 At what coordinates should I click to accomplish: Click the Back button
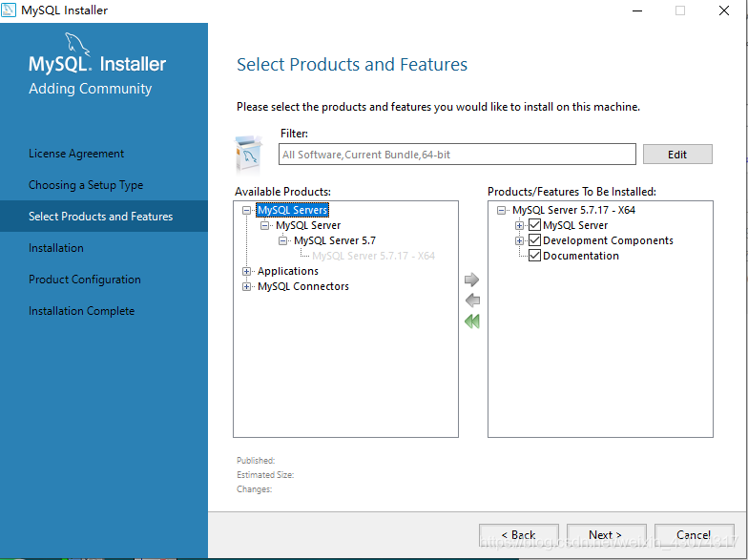tap(519, 534)
